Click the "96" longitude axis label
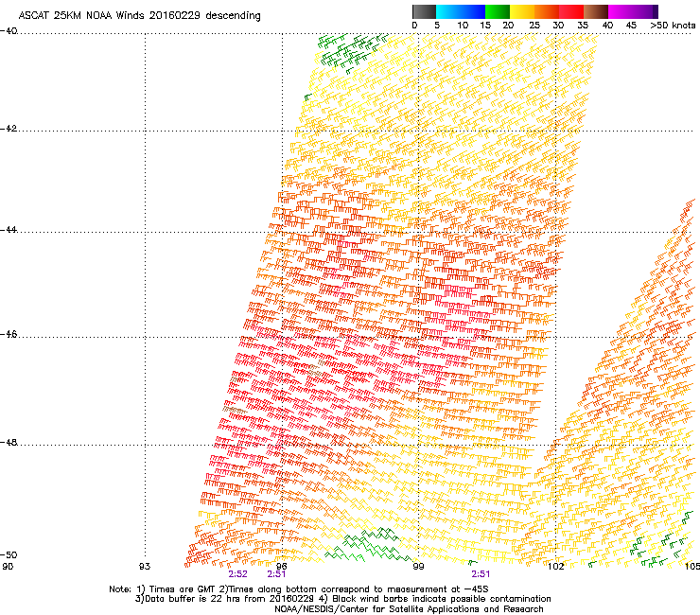The width and height of the screenshot is (700, 615). [281, 567]
